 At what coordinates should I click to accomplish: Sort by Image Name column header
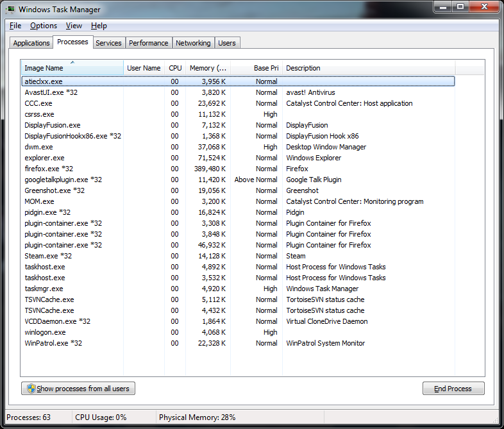(72, 68)
